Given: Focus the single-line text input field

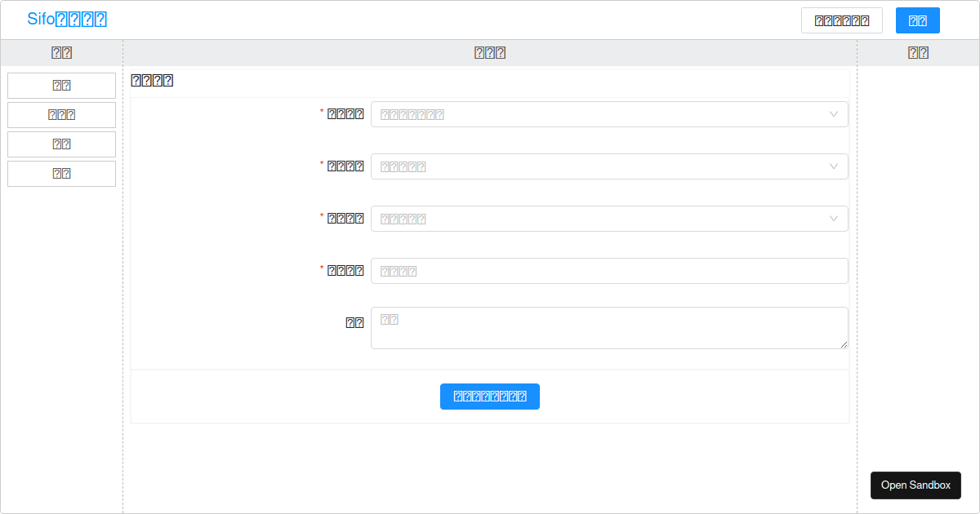Looking at the screenshot, I should pos(609,270).
